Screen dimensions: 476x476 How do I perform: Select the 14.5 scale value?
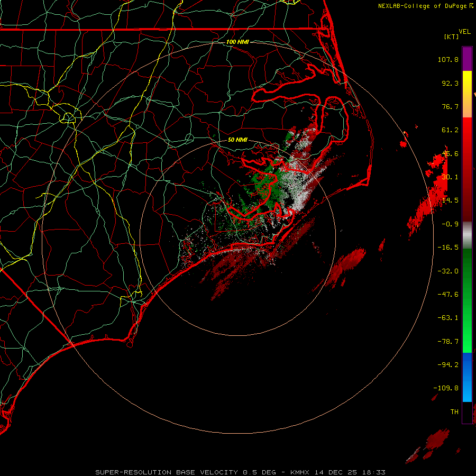(x=450, y=200)
